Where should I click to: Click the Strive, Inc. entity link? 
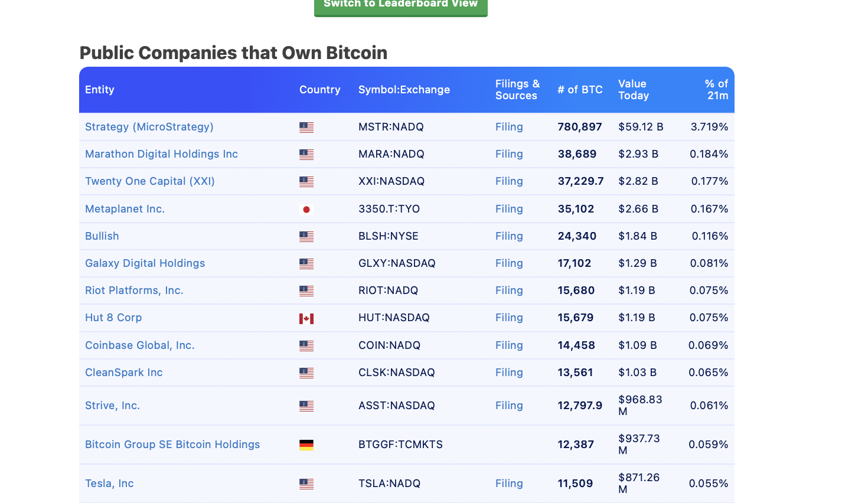(x=112, y=405)
